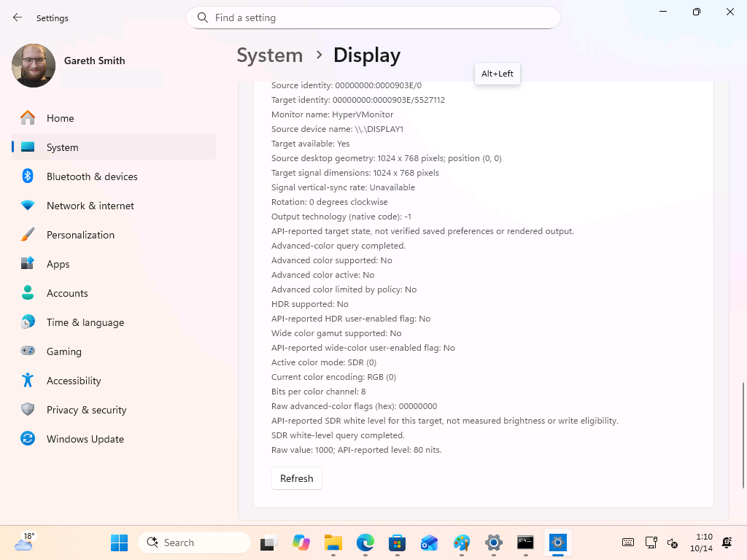Open the Home settings page
The image size is (747, 560).
click(113, 118)
